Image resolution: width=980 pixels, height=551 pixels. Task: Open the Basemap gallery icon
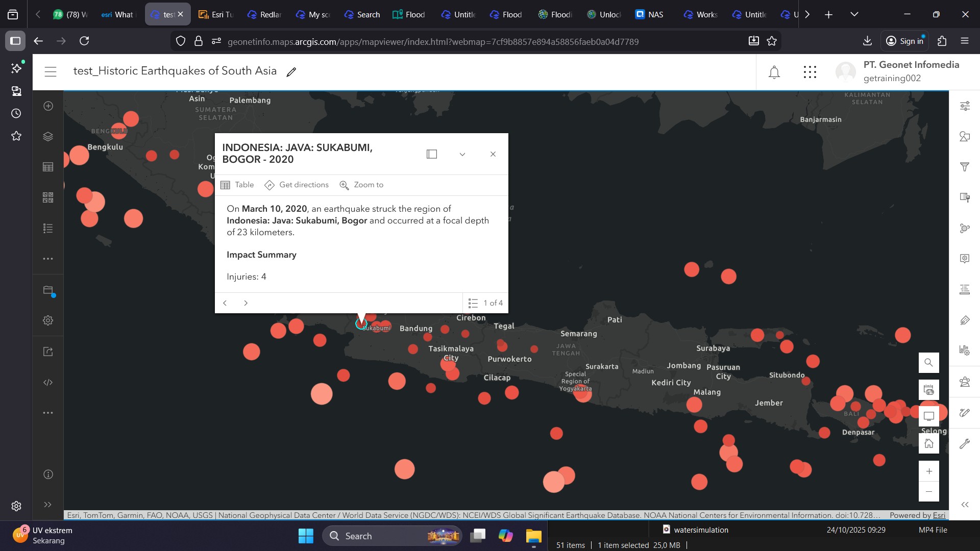(x=48, y=198)
